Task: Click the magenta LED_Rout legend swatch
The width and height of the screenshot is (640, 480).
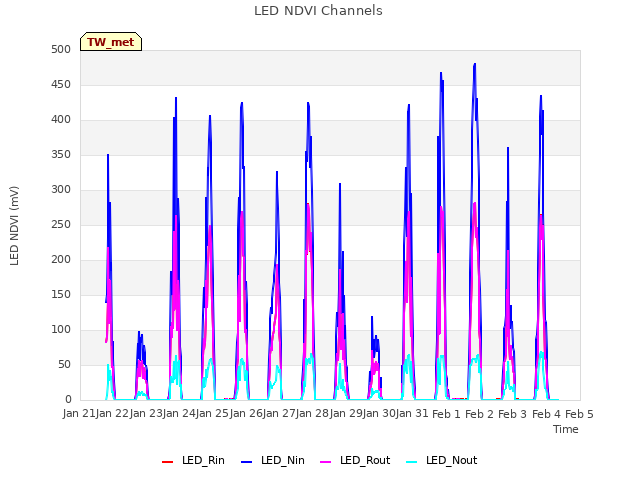Action: point(326,462)
